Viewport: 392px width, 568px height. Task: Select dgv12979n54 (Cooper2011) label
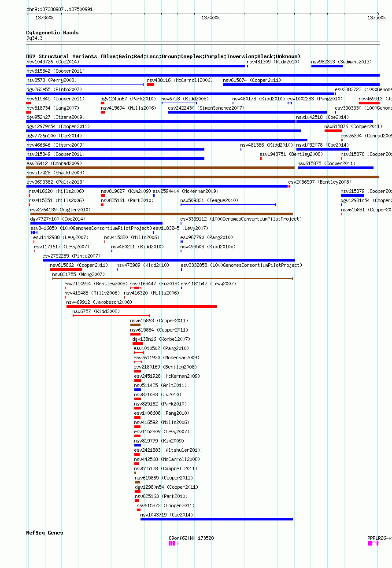click(58, 126)
